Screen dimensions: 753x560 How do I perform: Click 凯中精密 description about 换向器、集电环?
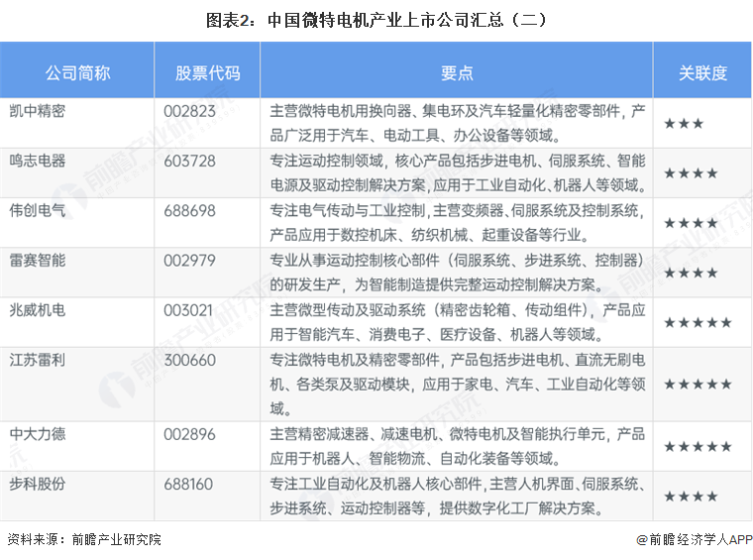tap(457, 124)
